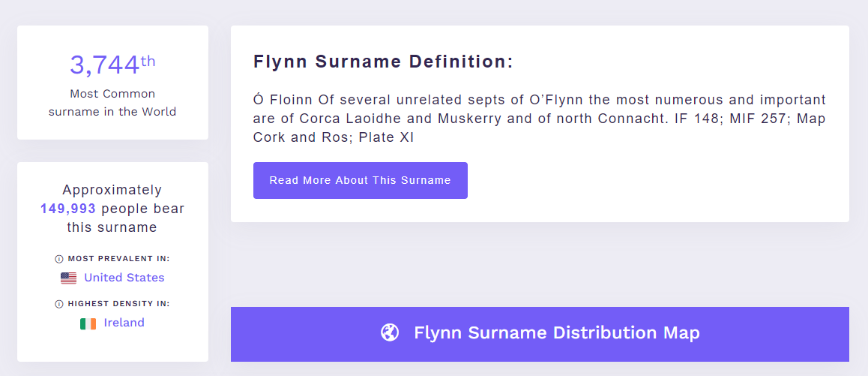The height and width of the screenshot is (376, 868).
Task: Click the United States flag icon
Action: (x=69, y=278)
